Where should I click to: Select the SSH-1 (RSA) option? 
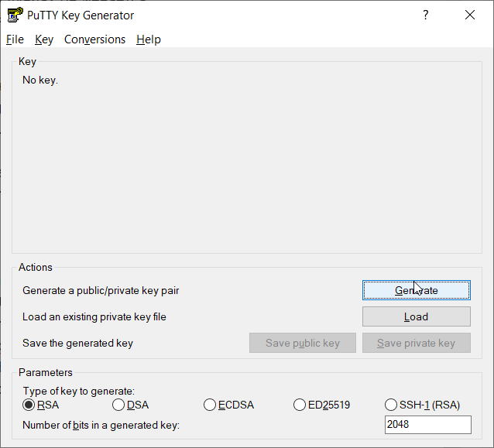click(391, 405)
